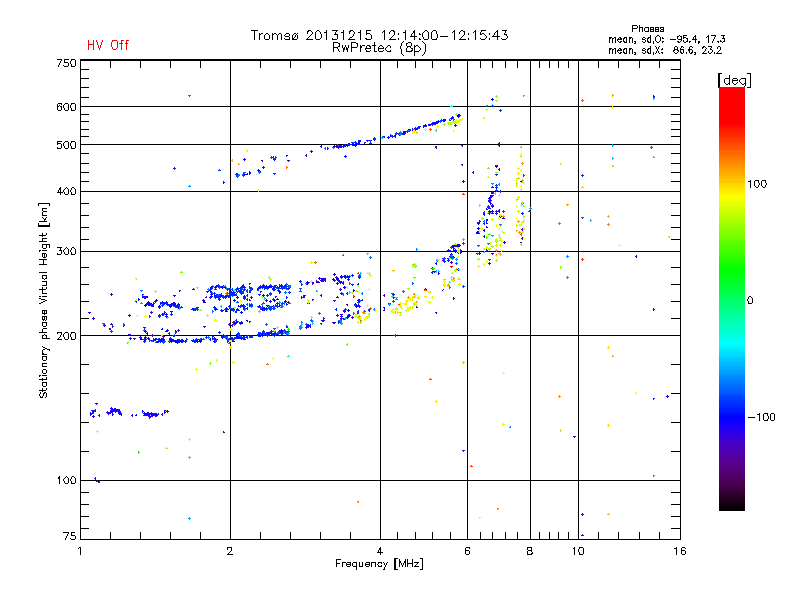The image size is (800, 600).
Task: Click the x-axis tick label '4'
Action: pyautogui.click(x=380, y=551)
